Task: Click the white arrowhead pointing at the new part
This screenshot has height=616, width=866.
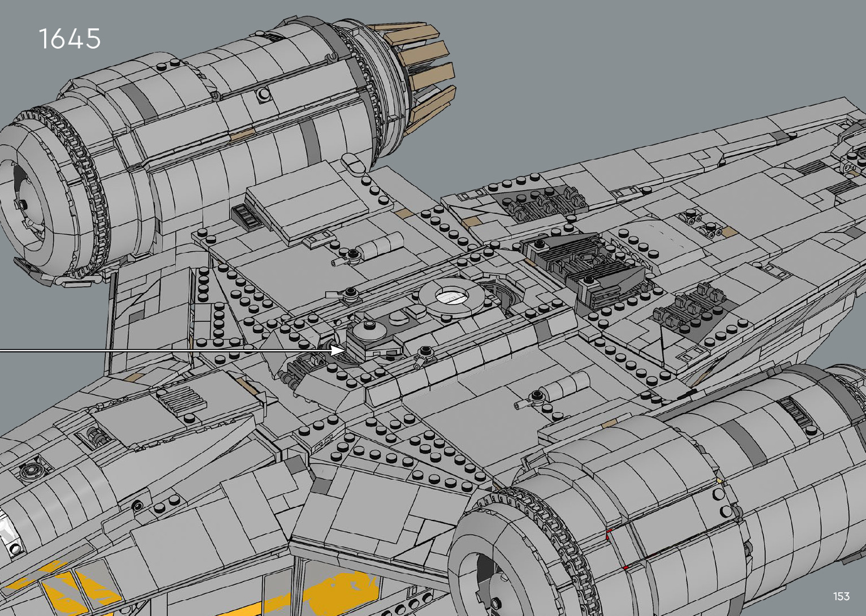Action: pyautogui.click(x=337, y=351)
